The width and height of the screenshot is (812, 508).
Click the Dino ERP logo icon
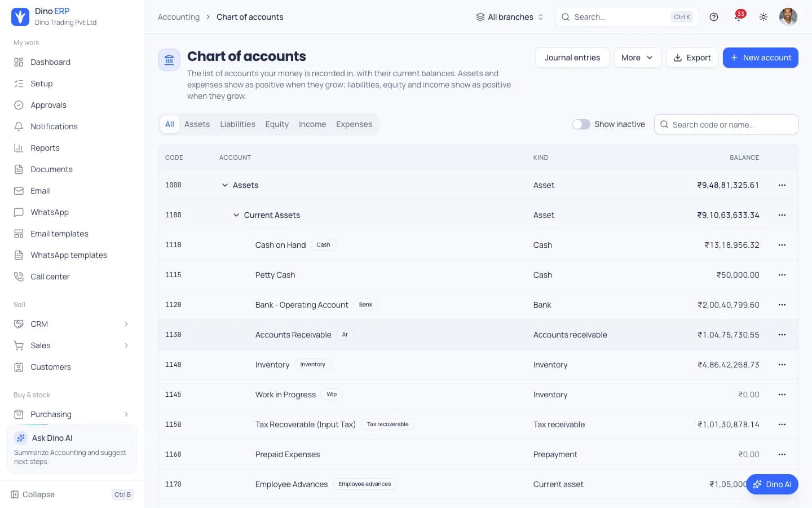point(20,17)
